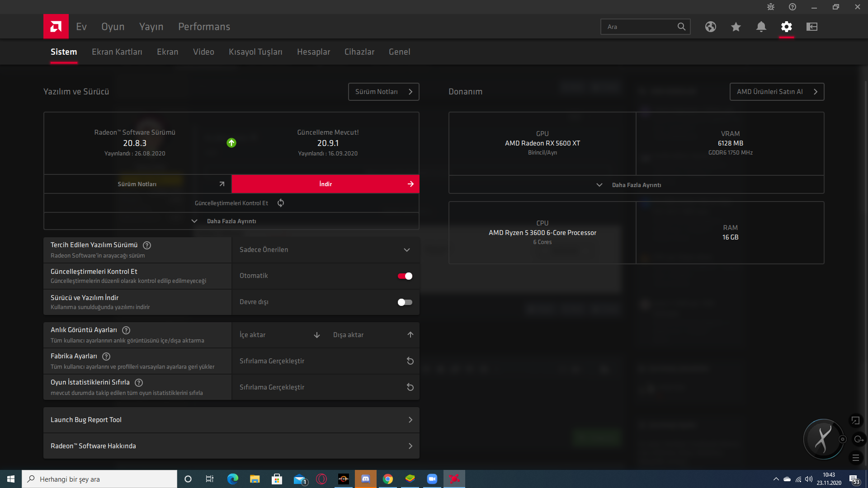The image size is (868, 488).
Task: Click the red İndir download button
Action: pos(325,184)
